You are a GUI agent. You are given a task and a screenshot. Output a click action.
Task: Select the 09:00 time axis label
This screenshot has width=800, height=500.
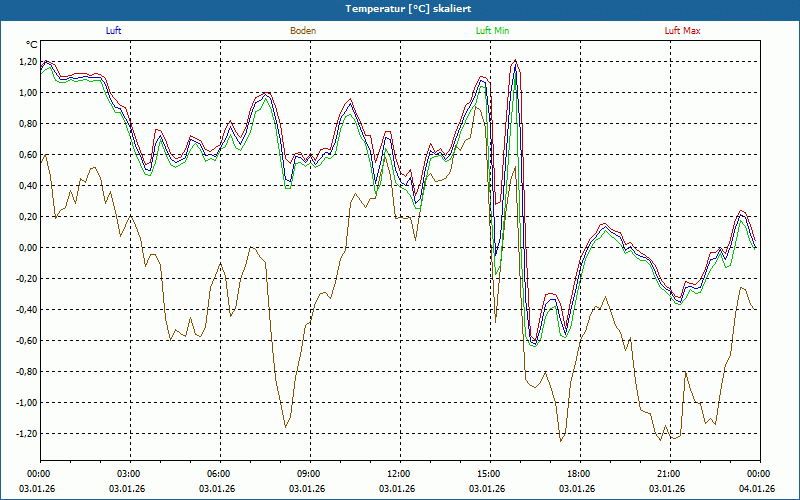click(x=309, y=474)
